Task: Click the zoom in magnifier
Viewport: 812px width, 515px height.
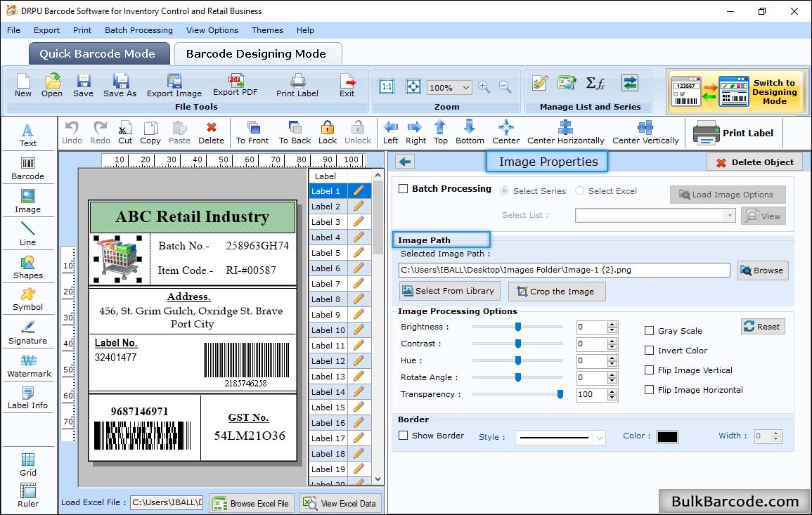Action: (x=484, y=87)
